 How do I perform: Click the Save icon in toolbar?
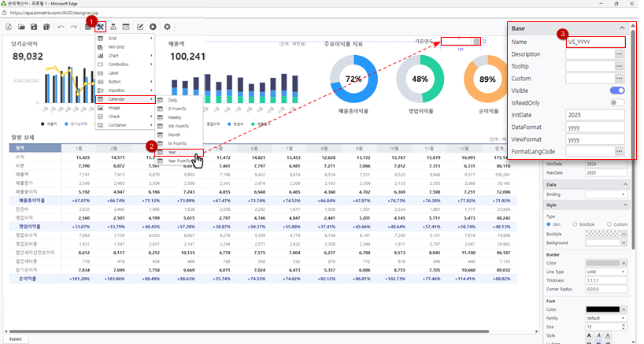click(x=35, y=27)
